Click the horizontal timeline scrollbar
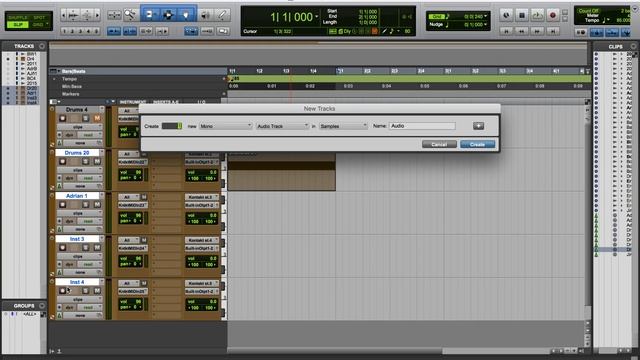This screenshot has height=360, width=640. (389, 351)
